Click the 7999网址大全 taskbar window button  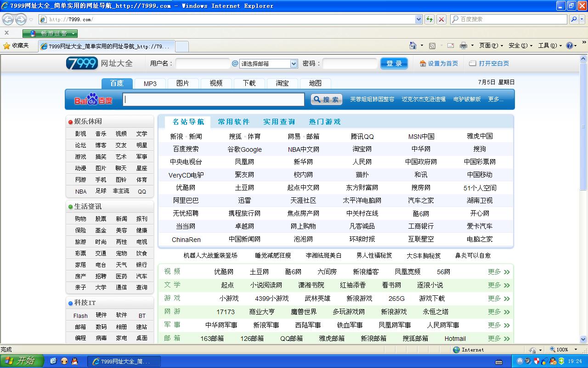click(124, 362)
